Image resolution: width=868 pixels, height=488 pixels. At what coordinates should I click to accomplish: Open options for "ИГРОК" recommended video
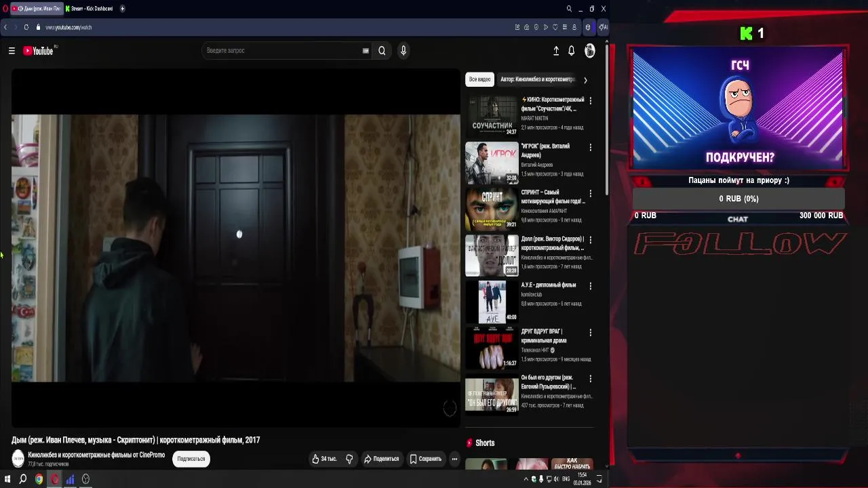click(x=590, y=147)
